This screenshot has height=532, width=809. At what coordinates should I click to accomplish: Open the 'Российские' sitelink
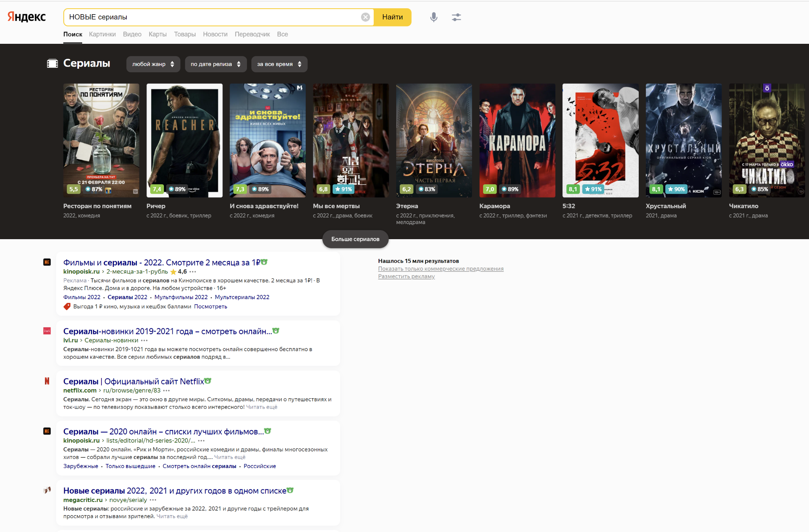coord(260,466)
